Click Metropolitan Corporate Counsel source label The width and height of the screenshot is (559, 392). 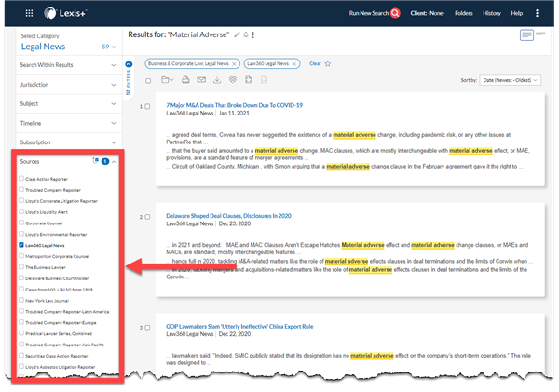point(57,256)
